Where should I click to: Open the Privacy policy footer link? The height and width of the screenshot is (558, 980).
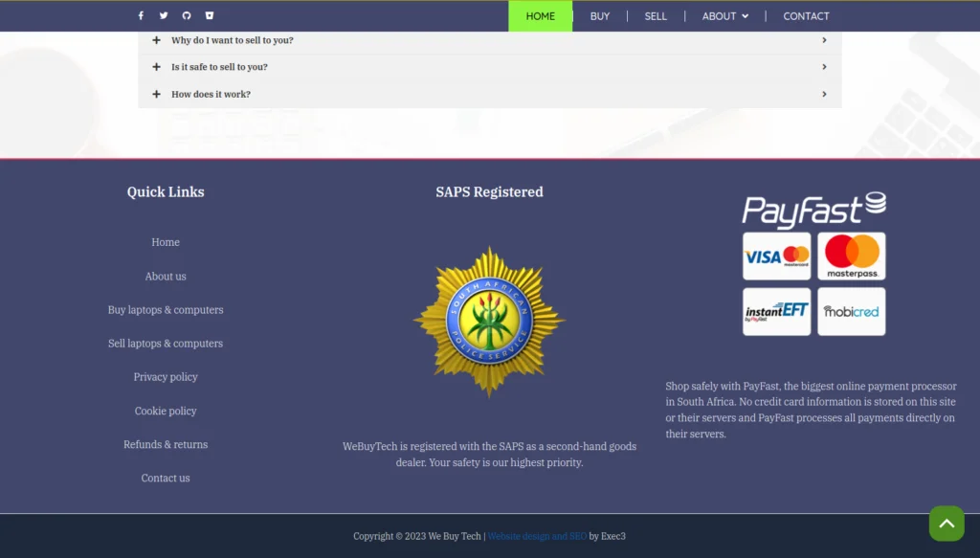[x=166, y=377]
